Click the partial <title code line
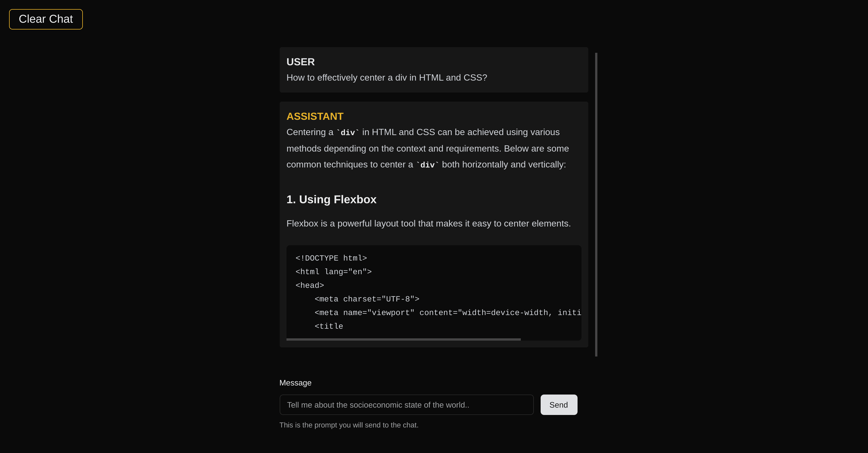 pos(328,326)
